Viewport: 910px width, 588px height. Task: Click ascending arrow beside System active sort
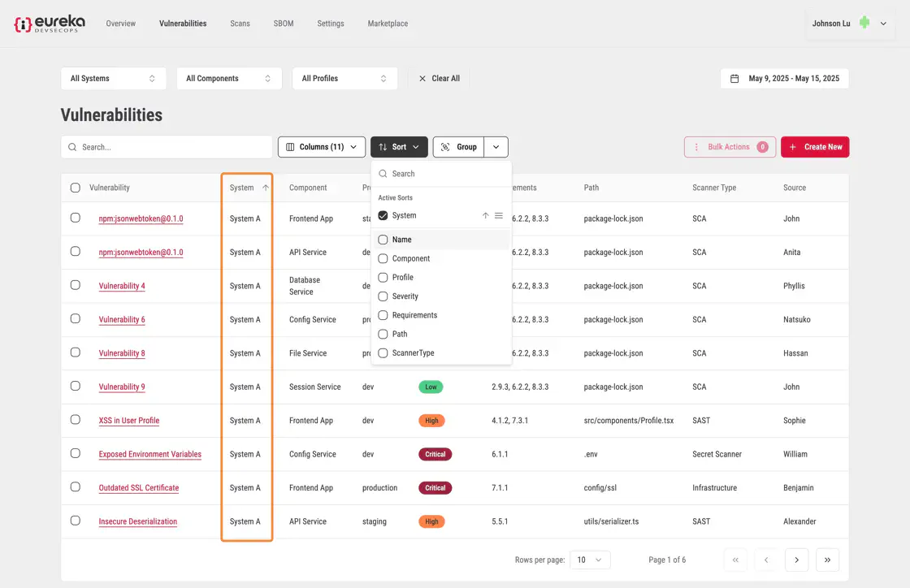pyautogui.click(x=485, y=216)
